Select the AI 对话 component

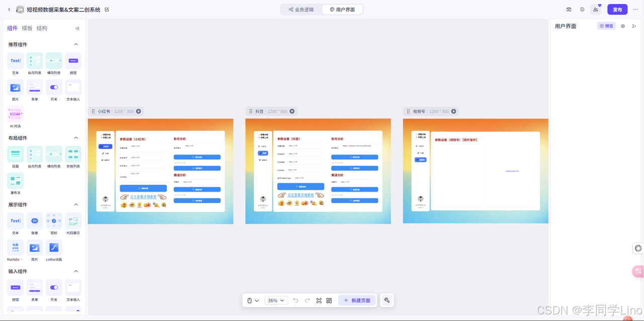15,117
